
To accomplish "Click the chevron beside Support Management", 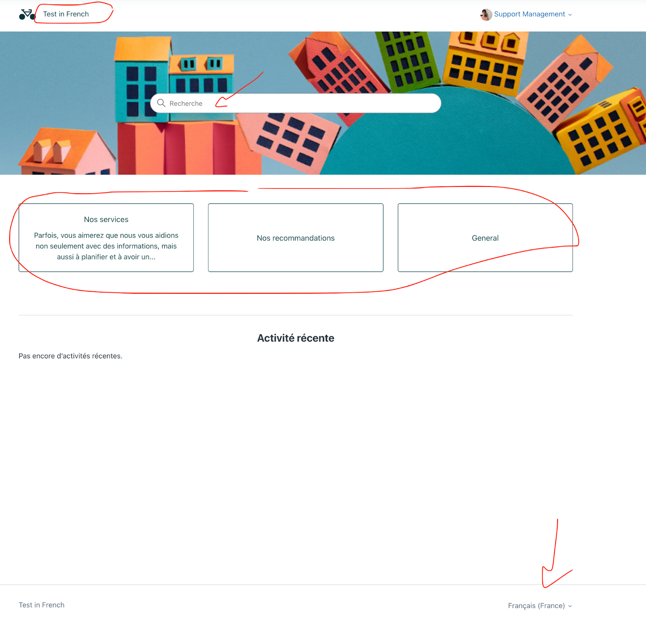I will coord(570,15).
